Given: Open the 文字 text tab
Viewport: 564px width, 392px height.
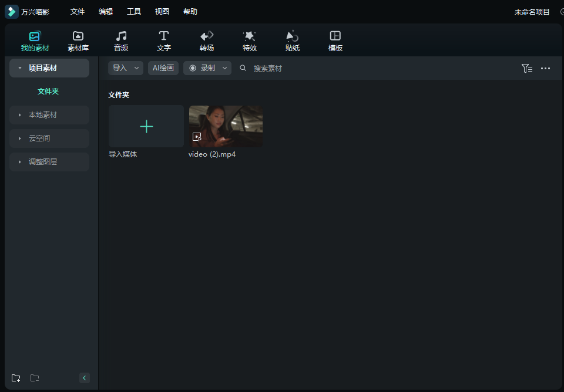Looking at the screenshot, I should point(164,41).
